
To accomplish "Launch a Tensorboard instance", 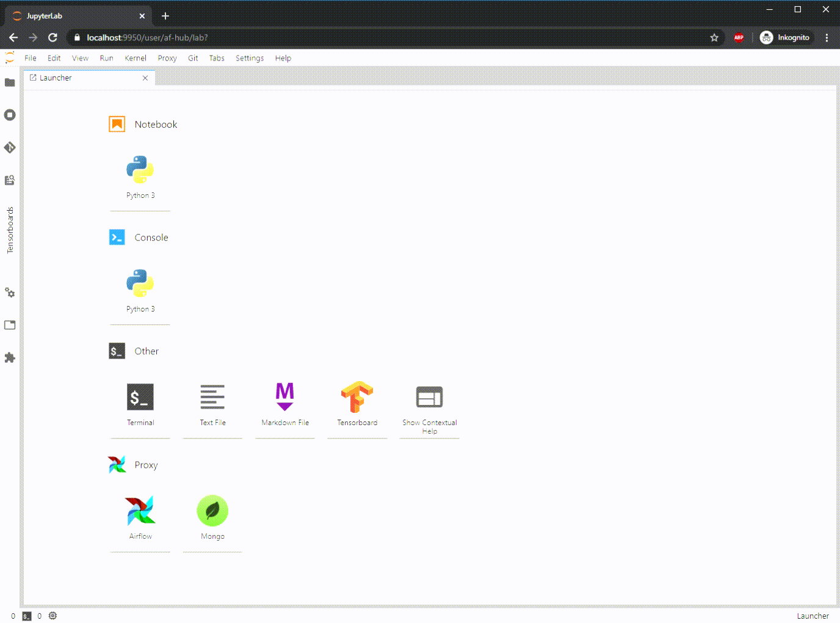I will click(357, 403).
